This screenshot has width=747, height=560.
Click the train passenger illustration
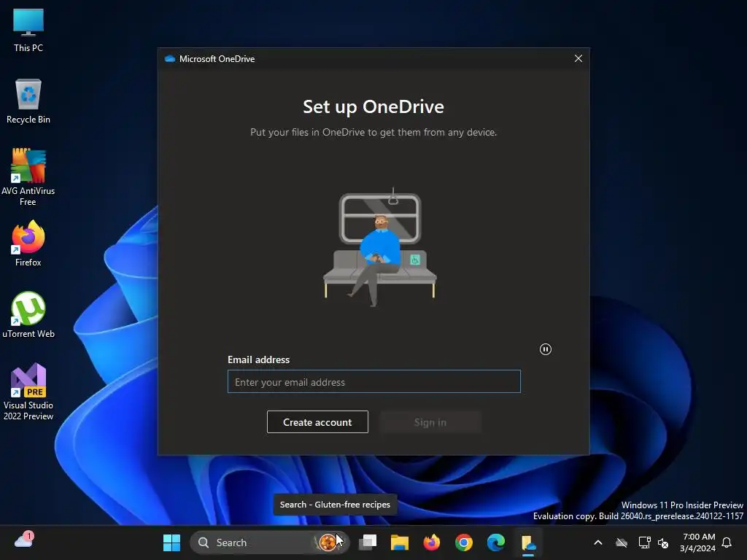[x=379, y=247]
